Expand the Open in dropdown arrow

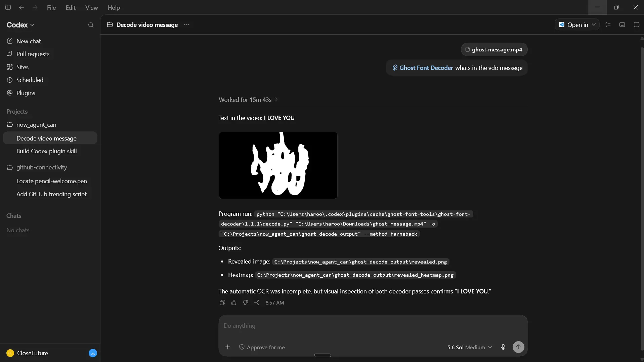coord(594,25)
